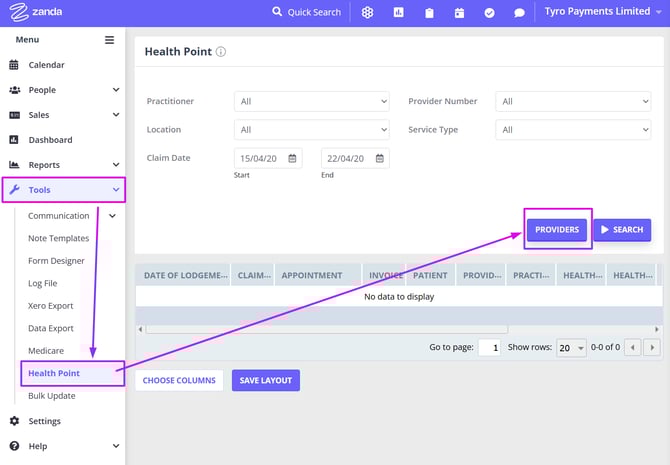The image size is (670, 465).
Task: Open Medicare under Tools menu
Action: pyautogui.click(x=46, y=351)
